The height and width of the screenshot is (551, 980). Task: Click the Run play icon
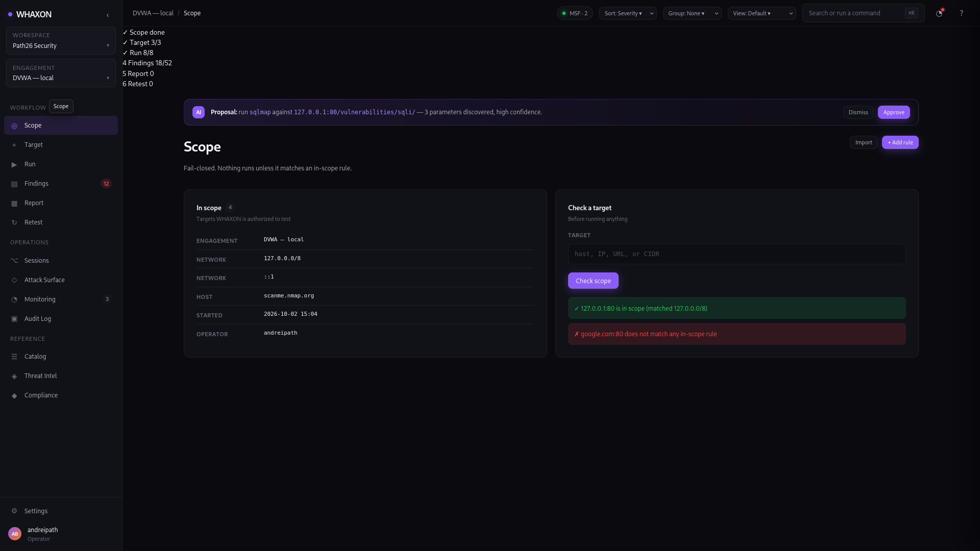[14, 164]
